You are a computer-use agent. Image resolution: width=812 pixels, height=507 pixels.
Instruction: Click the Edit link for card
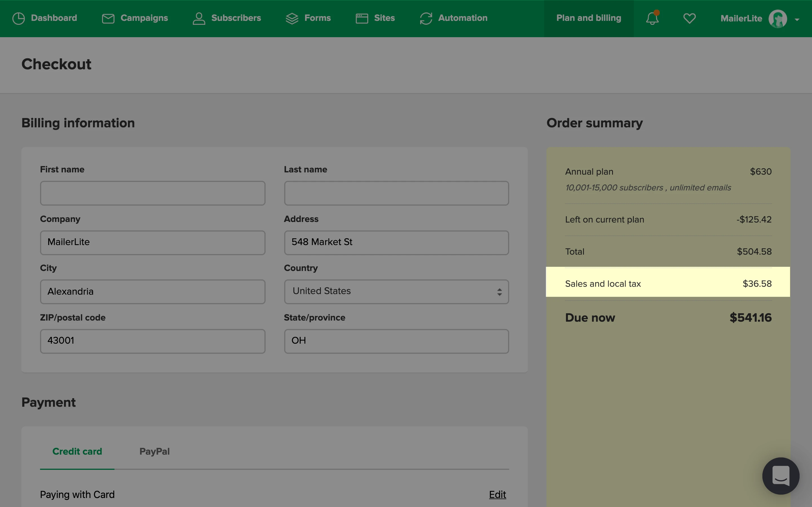497,494
